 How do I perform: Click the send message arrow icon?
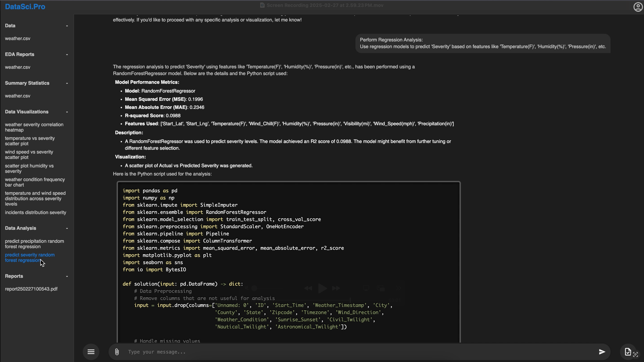pos(602,352)
